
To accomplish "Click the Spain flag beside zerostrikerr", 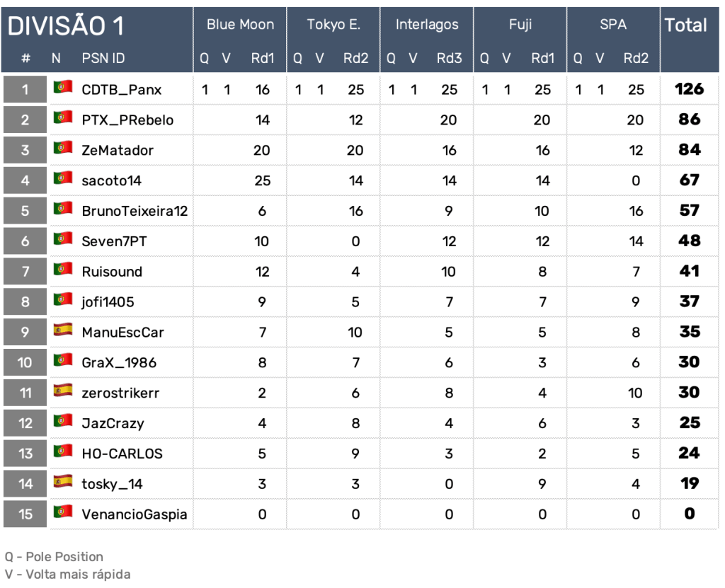I will pos(63,391).
